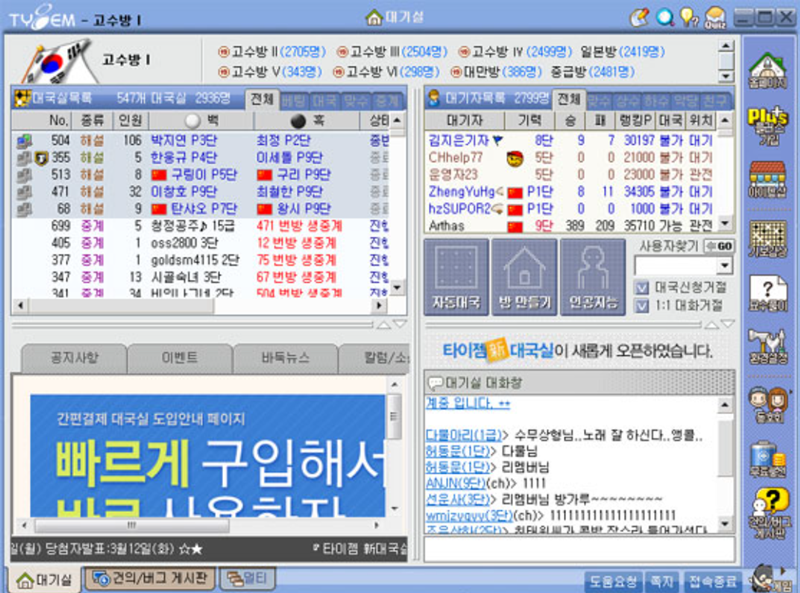Viewport: 800px width, 593px height.
Task: Click room list scroll down arrow at top
Action: [726, 76]
